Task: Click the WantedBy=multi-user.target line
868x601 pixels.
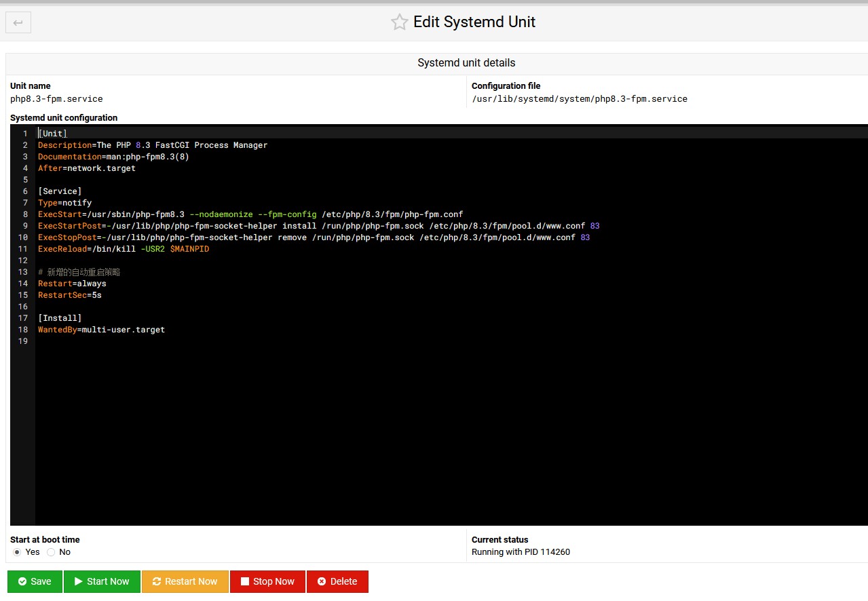Action: coord(101,330)
